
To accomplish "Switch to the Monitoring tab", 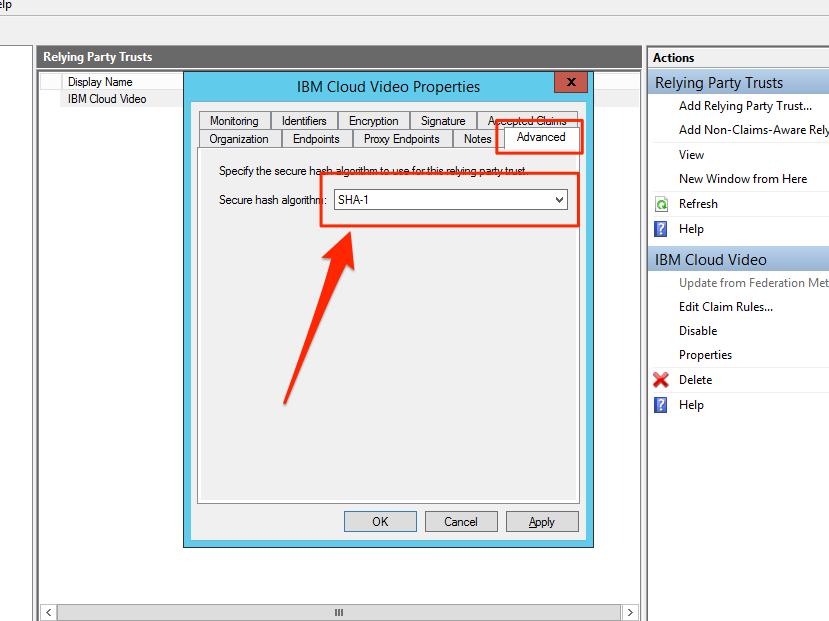I will tap(234, 121).
